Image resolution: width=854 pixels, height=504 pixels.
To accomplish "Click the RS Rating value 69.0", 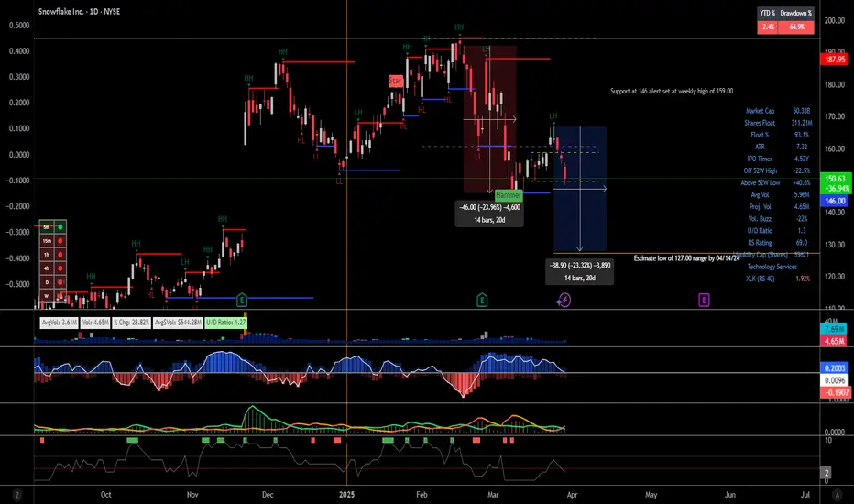I will coord(801,243).
